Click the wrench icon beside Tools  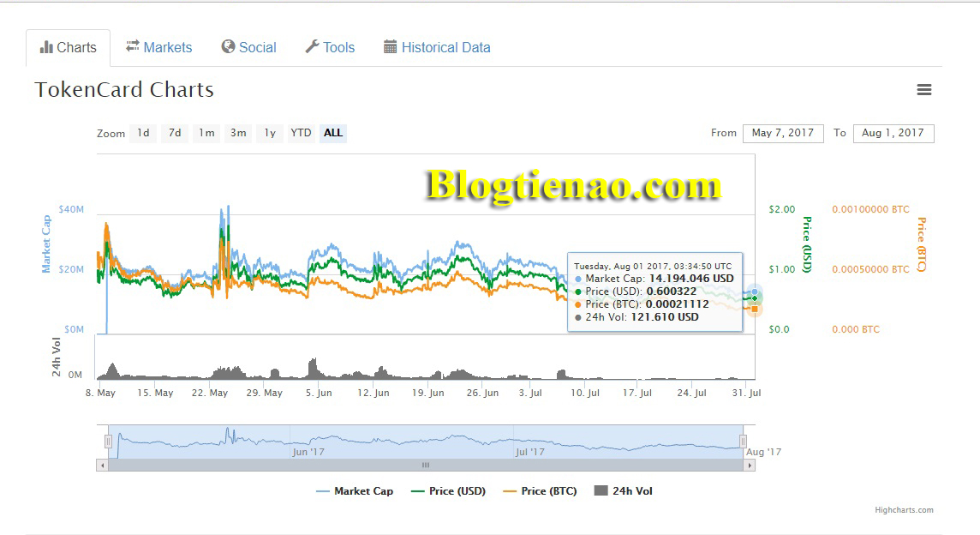coord(312,47)
